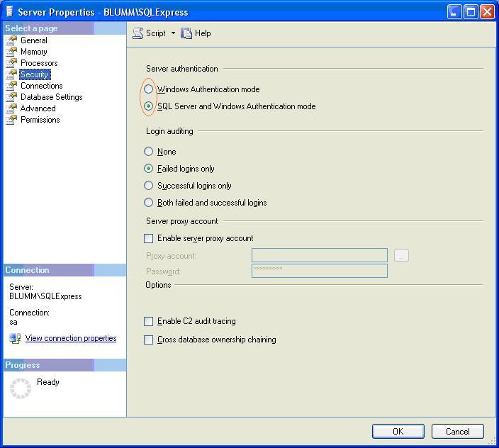
Task: Click the OK button
Action: (398, 432)
